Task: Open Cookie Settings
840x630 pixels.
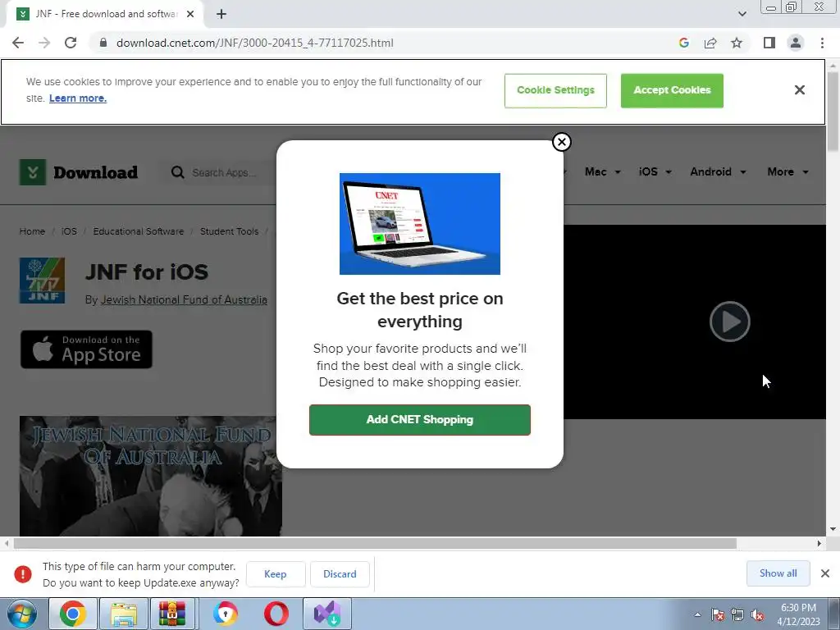Action: (x=555, y=90)
